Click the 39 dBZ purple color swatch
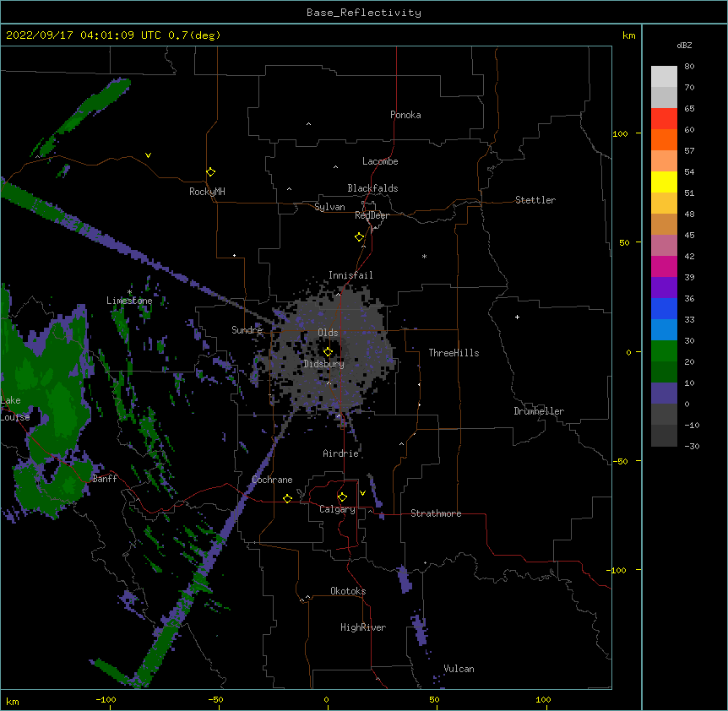The width and height of the screenshot is (728, 711). click(x=664, y=287)
